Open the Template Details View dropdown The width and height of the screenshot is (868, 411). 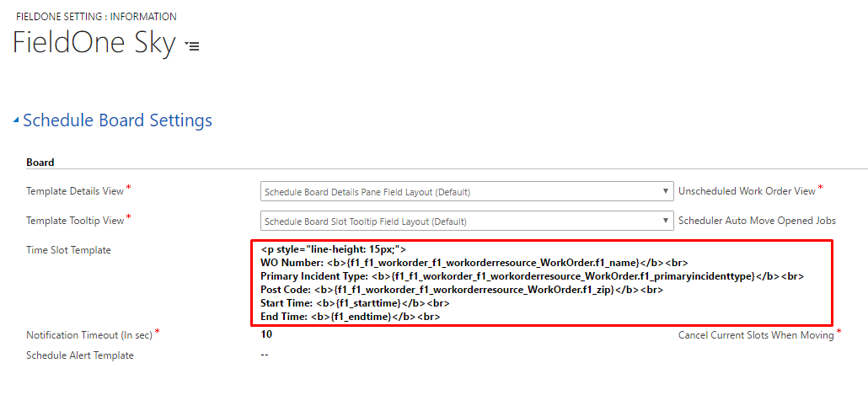point(467,192)
